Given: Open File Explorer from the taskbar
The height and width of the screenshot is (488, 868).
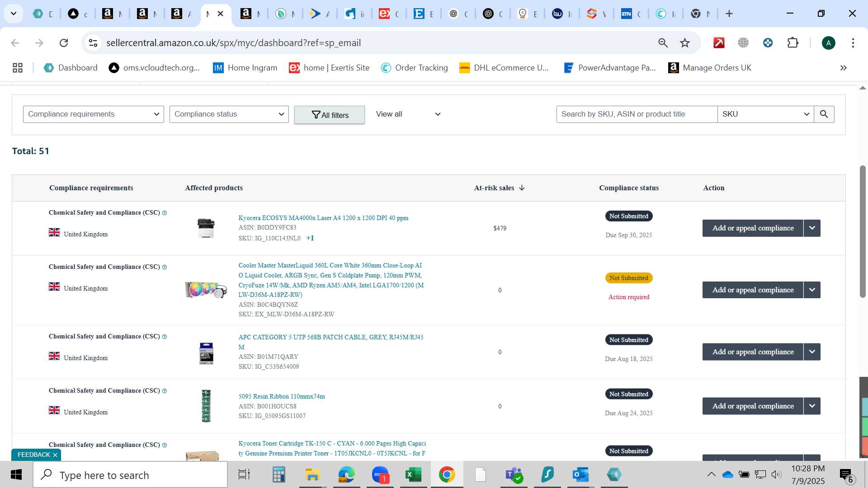Looking at the screenshot, I should 312,475.
